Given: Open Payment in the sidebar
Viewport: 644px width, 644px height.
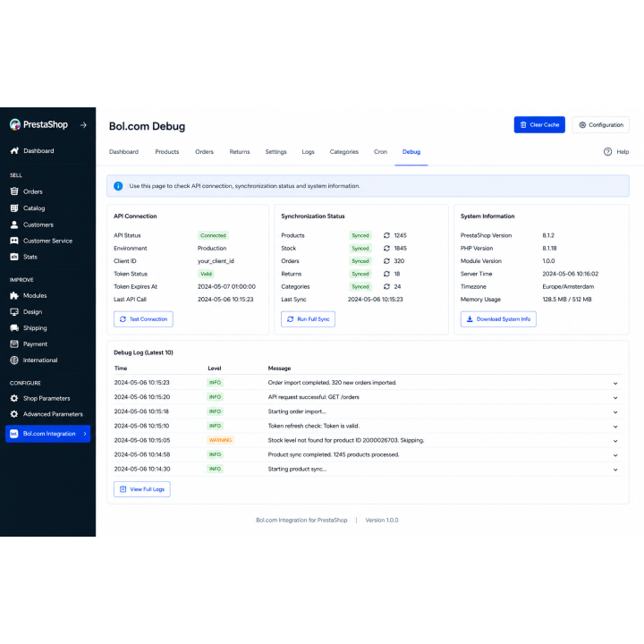Looking at the screenshot, I should [29, 343].
